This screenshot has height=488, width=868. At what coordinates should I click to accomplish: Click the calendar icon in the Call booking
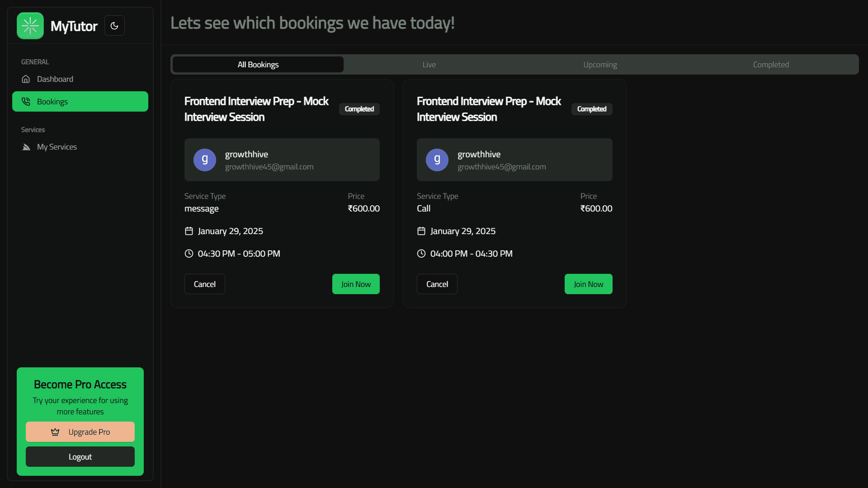pyautogui.click(x=421, y=231)
